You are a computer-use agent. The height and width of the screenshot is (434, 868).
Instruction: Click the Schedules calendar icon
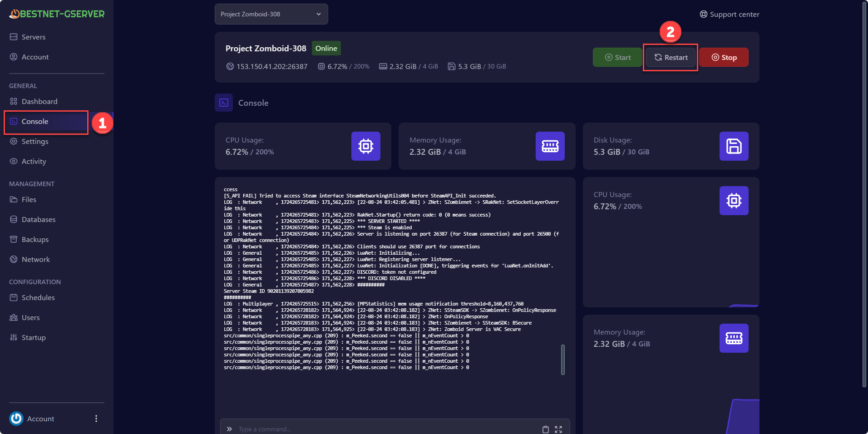pyautogui.click(x=14, y=297)
